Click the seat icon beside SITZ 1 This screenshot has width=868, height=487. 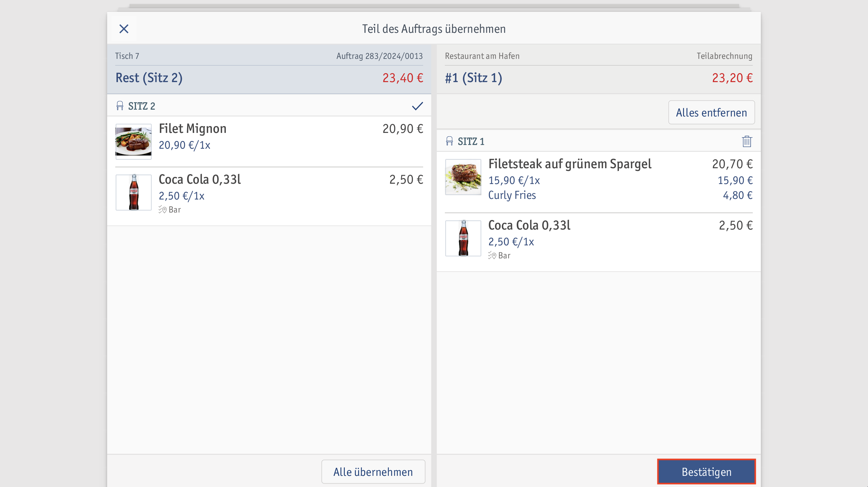(x=449, y=141)
